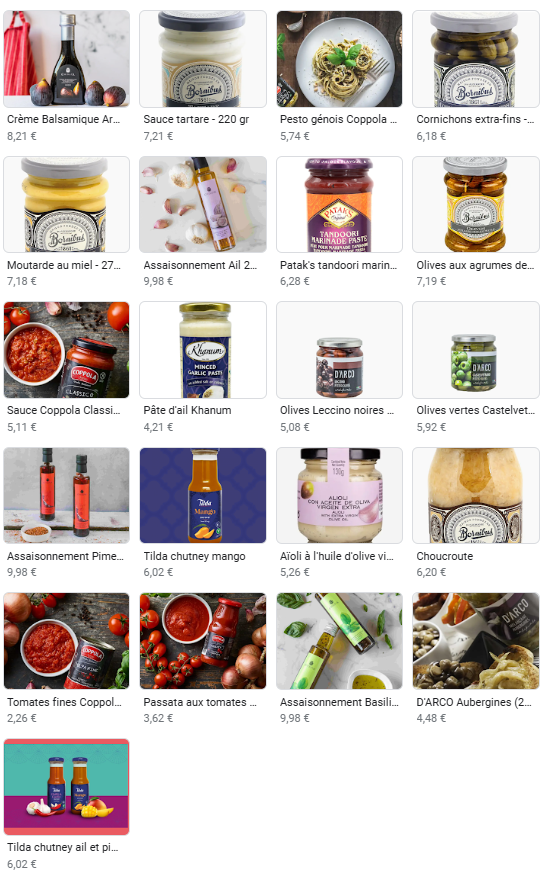Select the Tilda chutney mango bottle image
The width and height of the screenshot is (542, 876).
pos(203,496)
